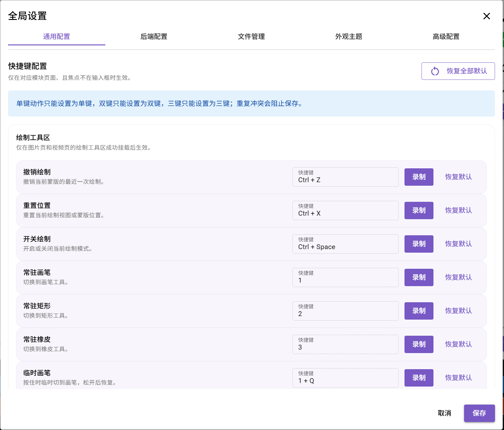The height and width of the screenshot is (430, 504).
Task: Open the 文件管理 tab
Action: click(251, 37)
